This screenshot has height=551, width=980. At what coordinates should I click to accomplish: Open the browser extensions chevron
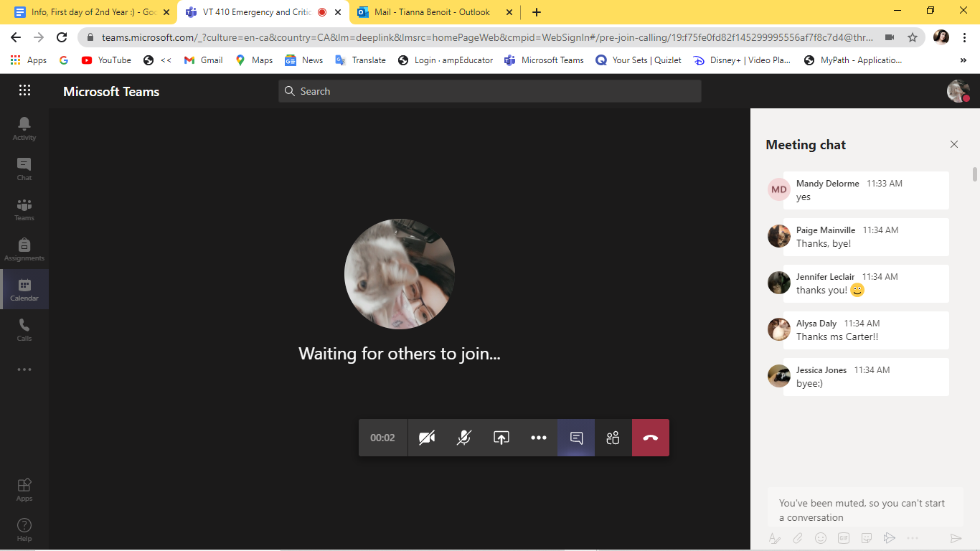963,60
